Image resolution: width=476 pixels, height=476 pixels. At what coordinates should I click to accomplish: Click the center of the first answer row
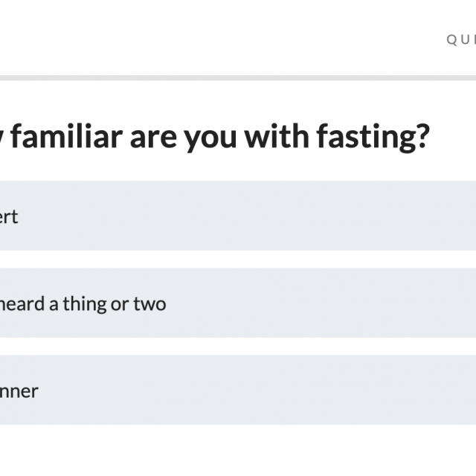pyautogui.click(x=238, y=216)
